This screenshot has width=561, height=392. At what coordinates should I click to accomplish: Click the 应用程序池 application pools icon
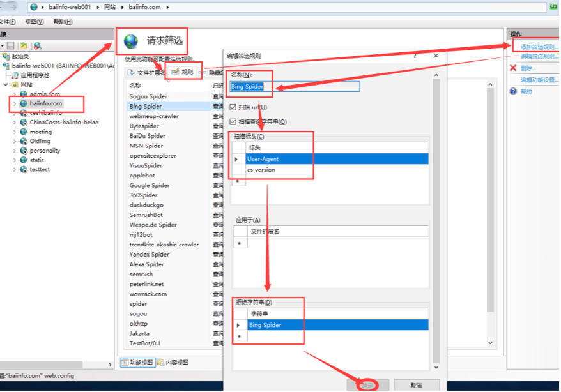pyautogui.click(x=15, y=75)
